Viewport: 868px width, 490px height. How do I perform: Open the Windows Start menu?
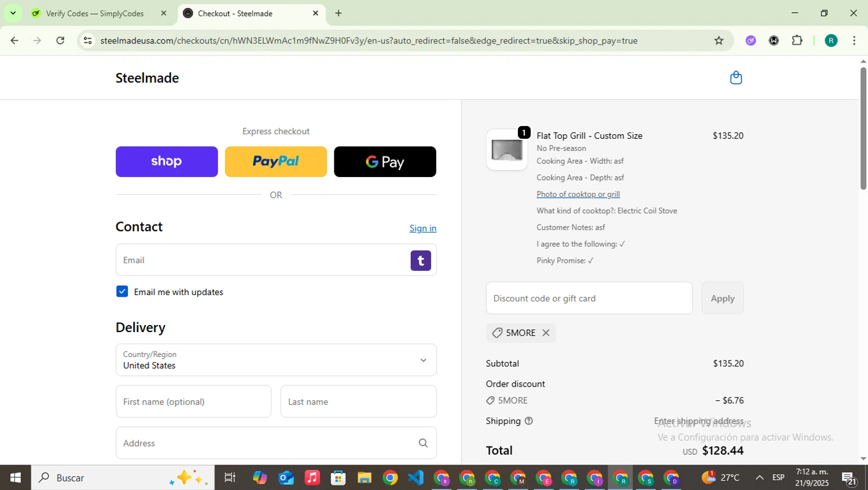16,478
